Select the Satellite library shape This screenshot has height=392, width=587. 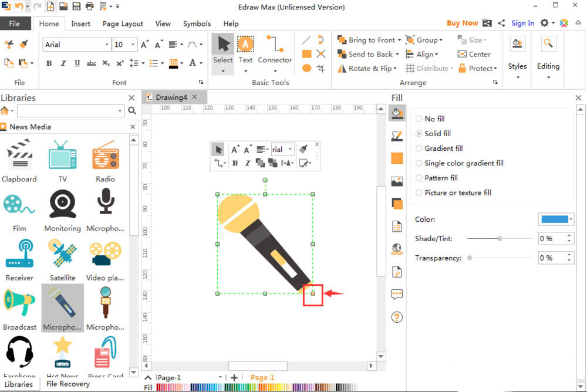pyautogui.click(x=62, y=257)
